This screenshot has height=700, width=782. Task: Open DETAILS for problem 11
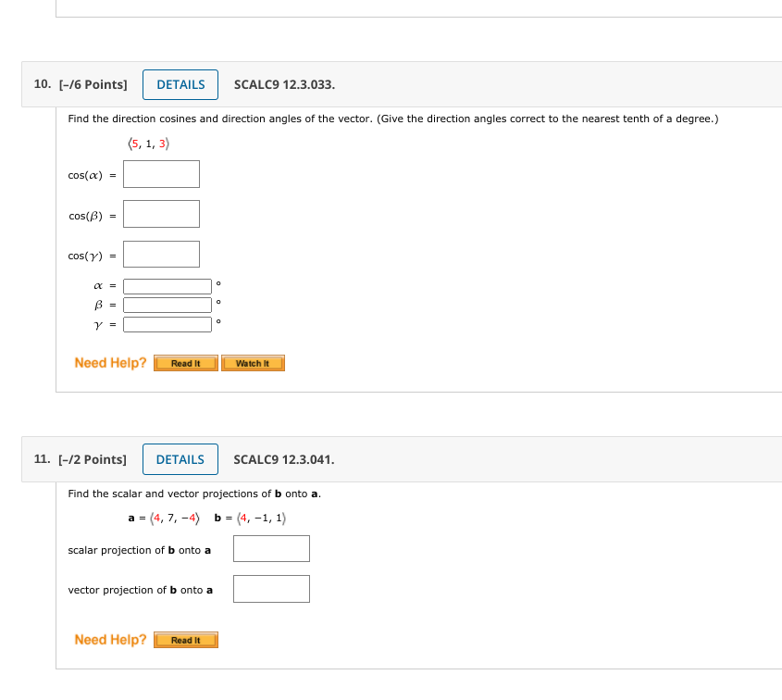[180, 458]
